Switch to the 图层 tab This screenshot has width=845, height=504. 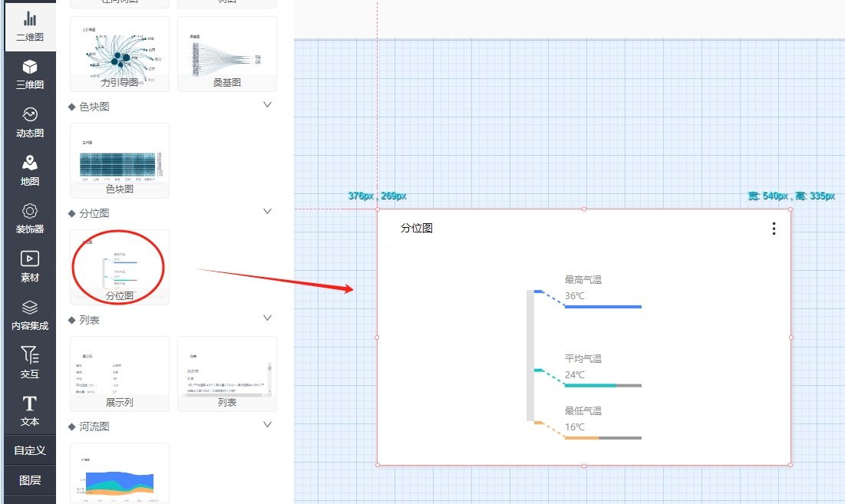[29, 481]
